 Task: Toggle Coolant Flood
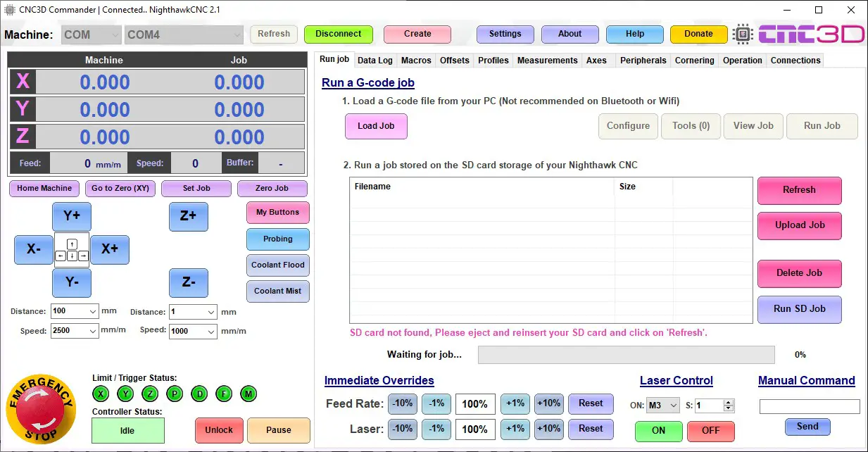click(278, 265)
